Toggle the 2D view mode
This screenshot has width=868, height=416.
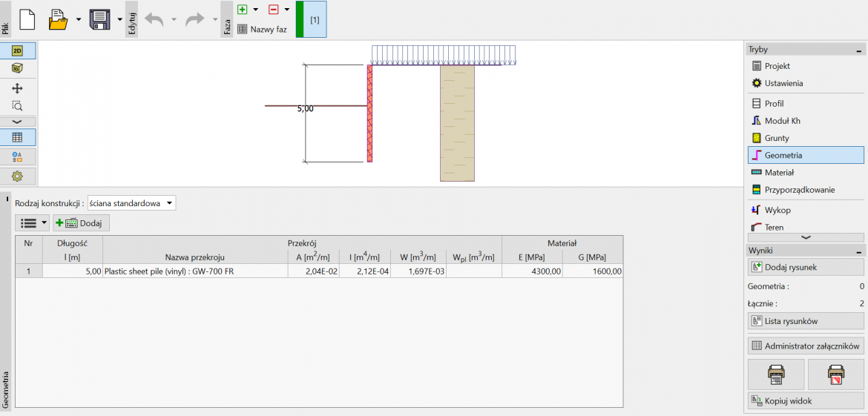18,51
